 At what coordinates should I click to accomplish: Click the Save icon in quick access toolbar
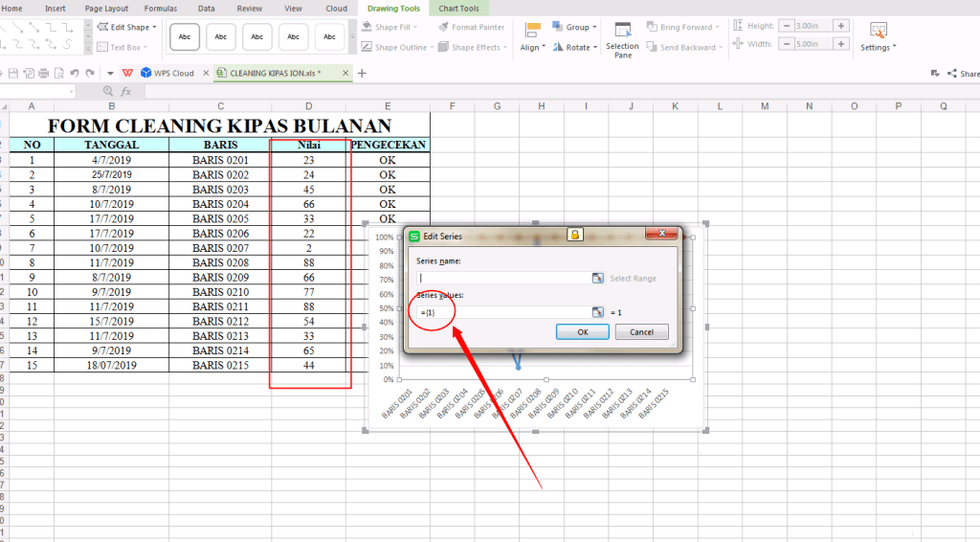click(13, 73)
